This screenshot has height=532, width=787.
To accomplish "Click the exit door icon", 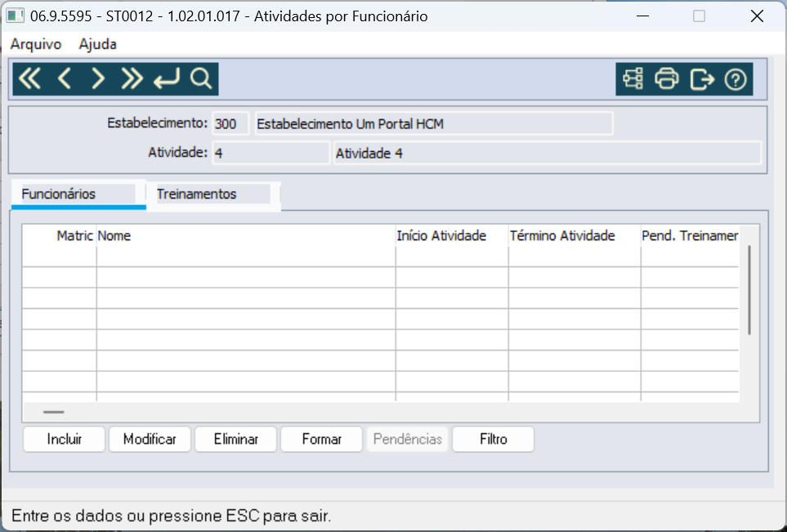I will [702, 78].
